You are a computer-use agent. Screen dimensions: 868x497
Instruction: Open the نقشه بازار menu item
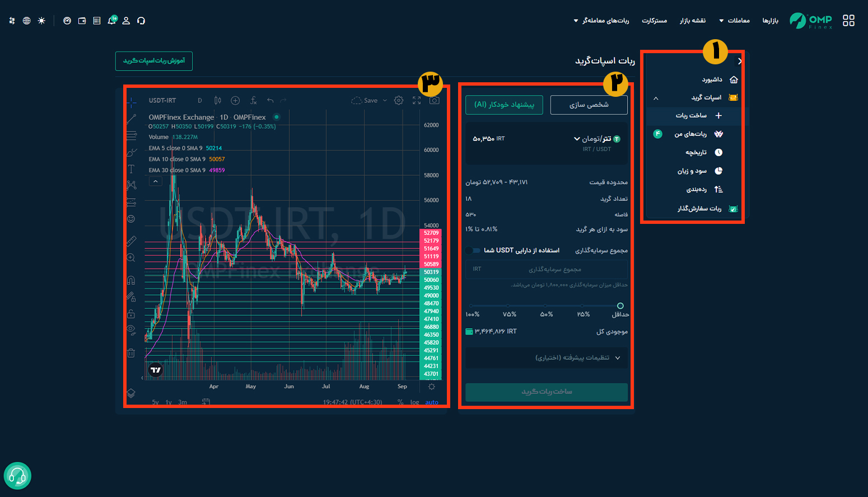(693, 21)
